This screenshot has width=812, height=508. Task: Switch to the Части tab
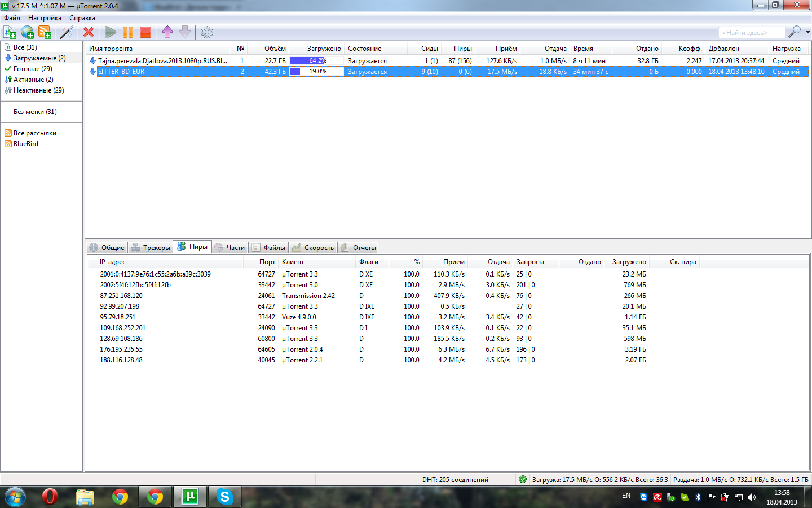click(230, 248)
